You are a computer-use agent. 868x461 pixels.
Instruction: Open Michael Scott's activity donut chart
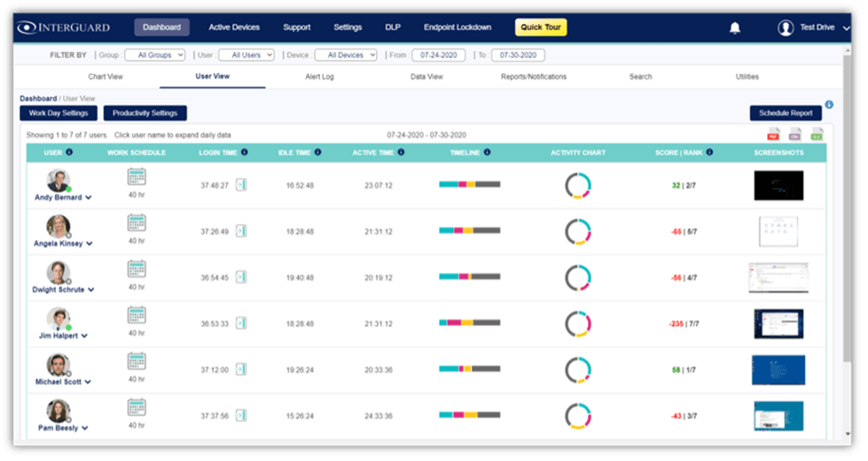[578, 370]
